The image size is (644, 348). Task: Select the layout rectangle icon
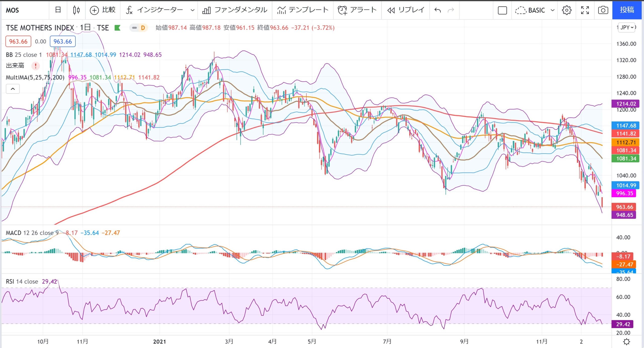click(502, 10)
